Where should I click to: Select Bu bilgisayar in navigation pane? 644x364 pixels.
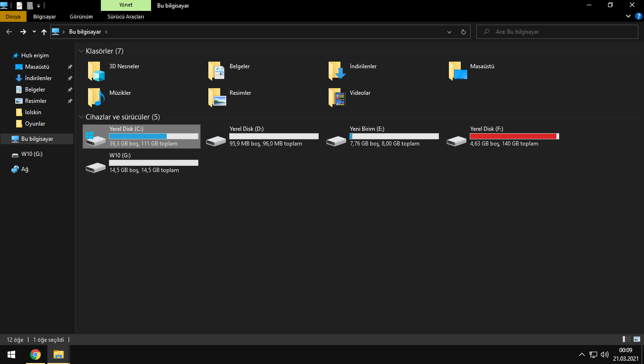37,139
